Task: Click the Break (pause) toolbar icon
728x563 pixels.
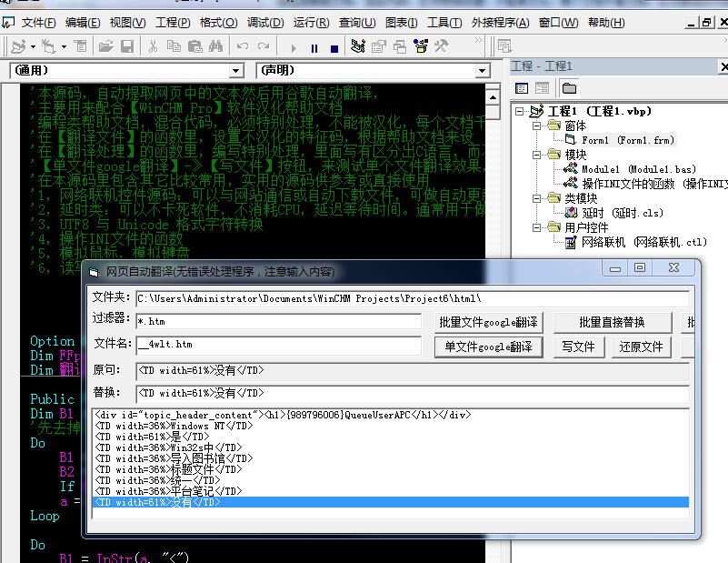Action: [x=314, y=46]
